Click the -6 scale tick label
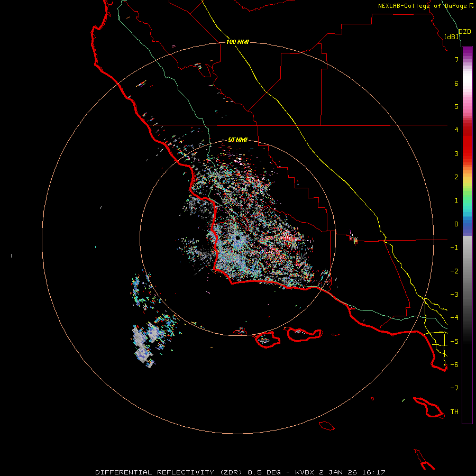Screen dimensions: 476x476 pos(454,365)
